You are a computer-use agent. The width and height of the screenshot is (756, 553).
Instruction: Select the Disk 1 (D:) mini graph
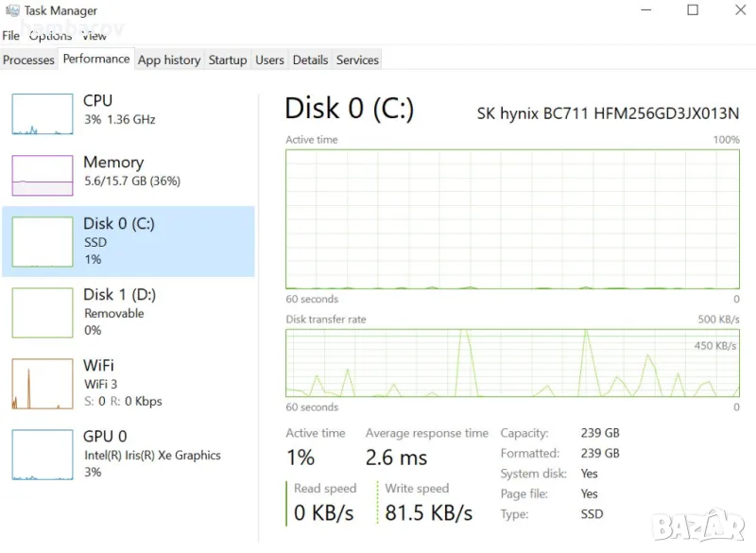tap(43, 312)
